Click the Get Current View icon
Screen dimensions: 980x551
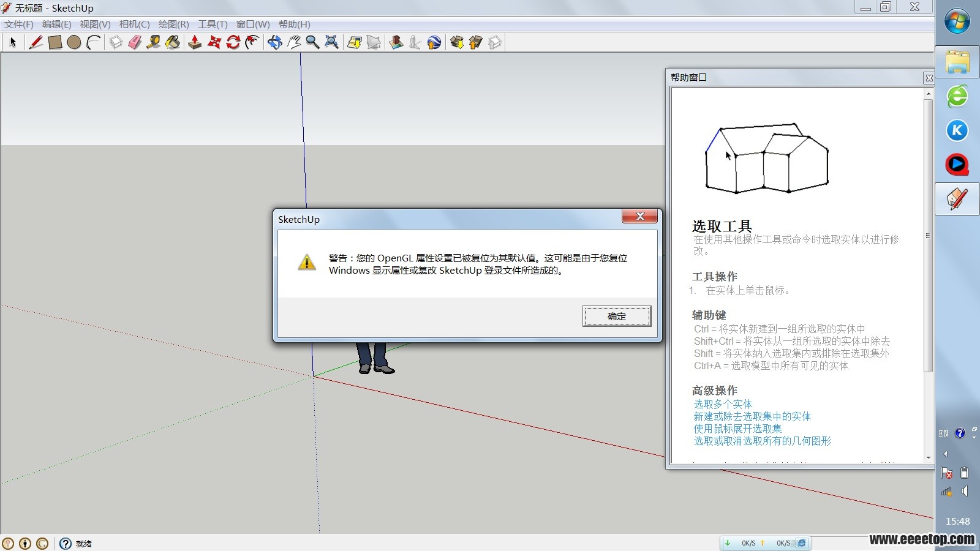click(x=354, y=42)
